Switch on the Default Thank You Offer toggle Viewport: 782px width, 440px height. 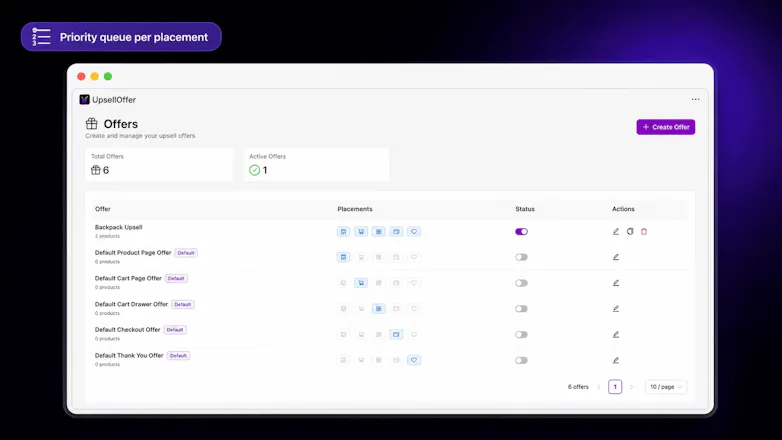(x=521, y=360)
